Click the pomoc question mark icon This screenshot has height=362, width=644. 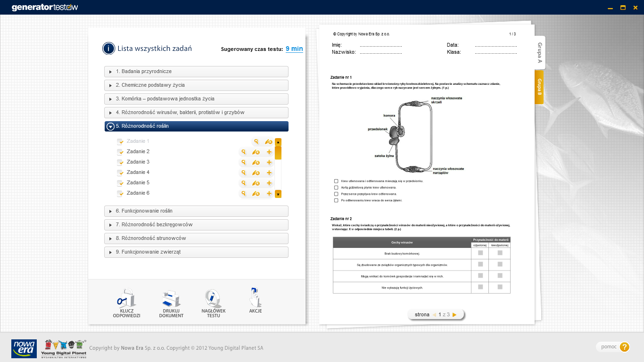[625, 347]
